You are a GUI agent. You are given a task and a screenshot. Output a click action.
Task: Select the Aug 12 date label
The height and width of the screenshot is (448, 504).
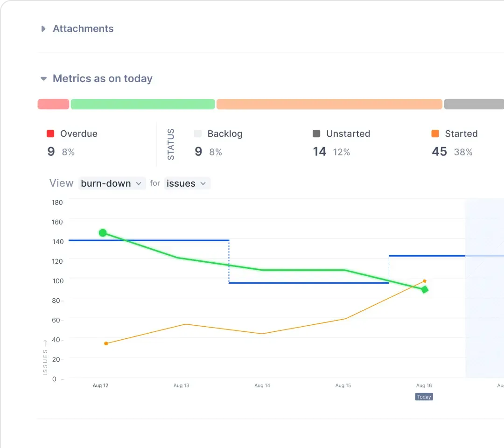[100, 385]
